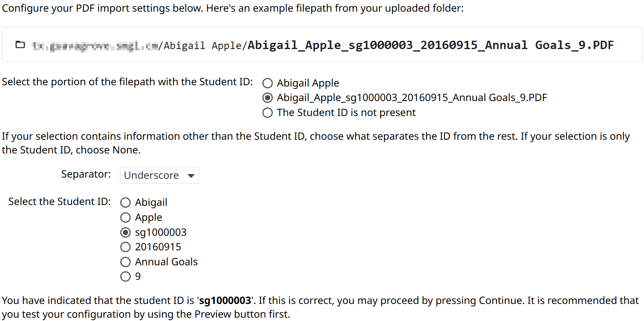
Task: Select "The Student ID is not present"
Action: pyautogui.click(x=268, y=113)
